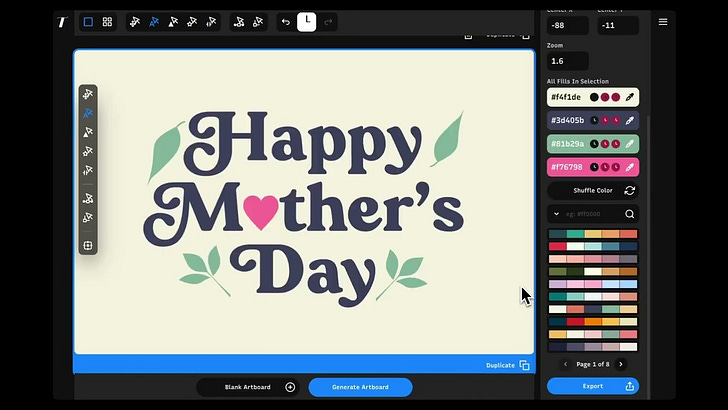Select the last pointer tool before undo in top toolbar
Image resolution: width=728 pixels, height=410 pixels.
click(258, 22)
